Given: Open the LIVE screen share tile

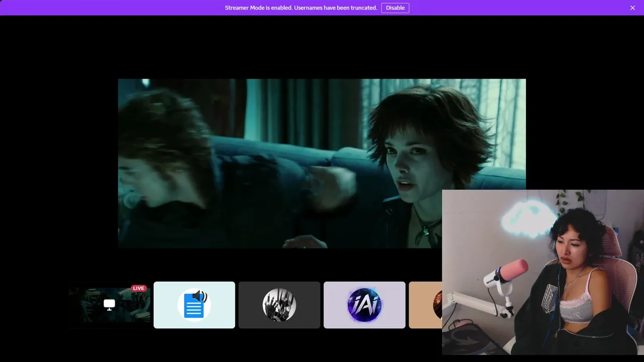Looking at the screenshot, I should [109, 305].
